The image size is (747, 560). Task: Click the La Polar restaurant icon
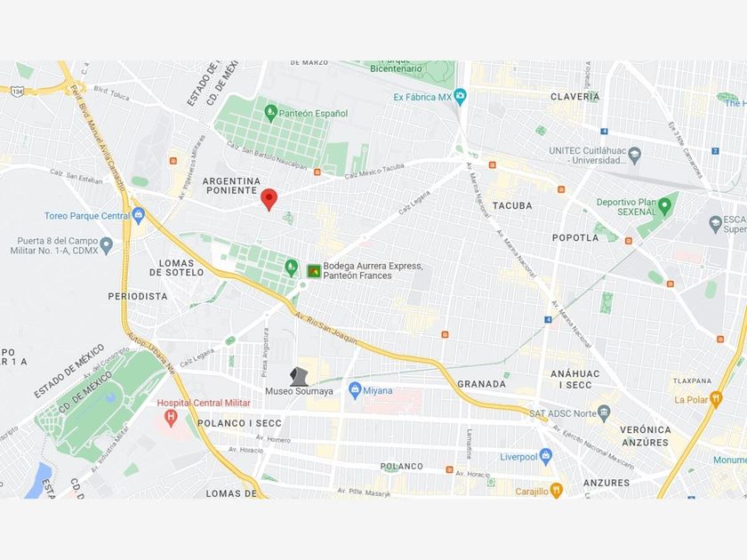(x=715, y=399)
